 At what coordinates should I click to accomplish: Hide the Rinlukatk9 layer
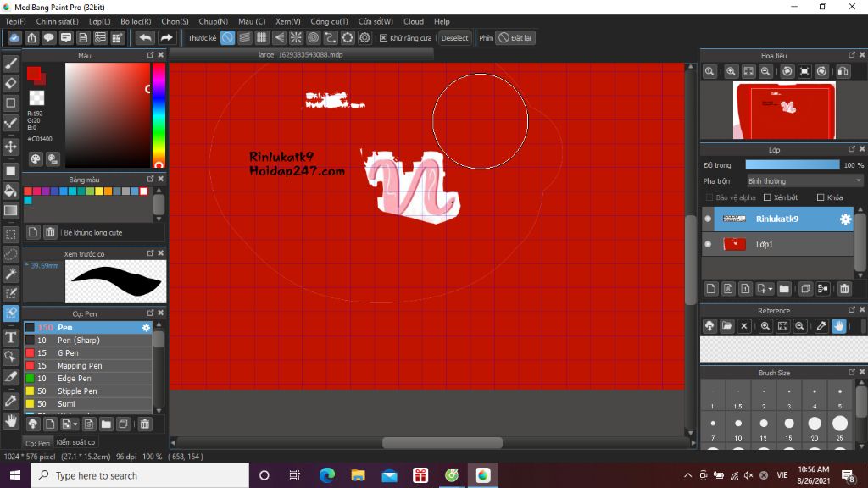click(x=708, y=219)
